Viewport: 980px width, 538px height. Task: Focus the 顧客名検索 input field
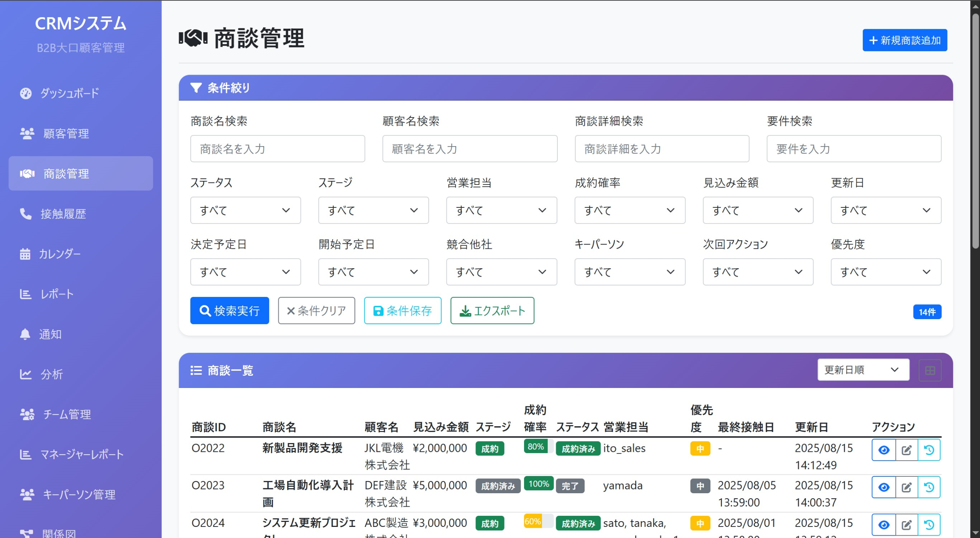pos(470,148)
